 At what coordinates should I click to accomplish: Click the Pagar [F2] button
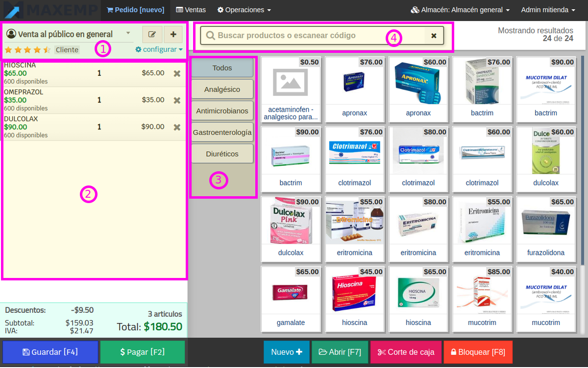coord(142,352)
